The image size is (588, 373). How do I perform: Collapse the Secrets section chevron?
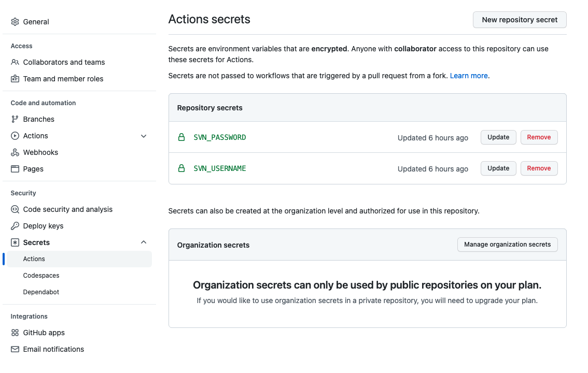[144, 242]
